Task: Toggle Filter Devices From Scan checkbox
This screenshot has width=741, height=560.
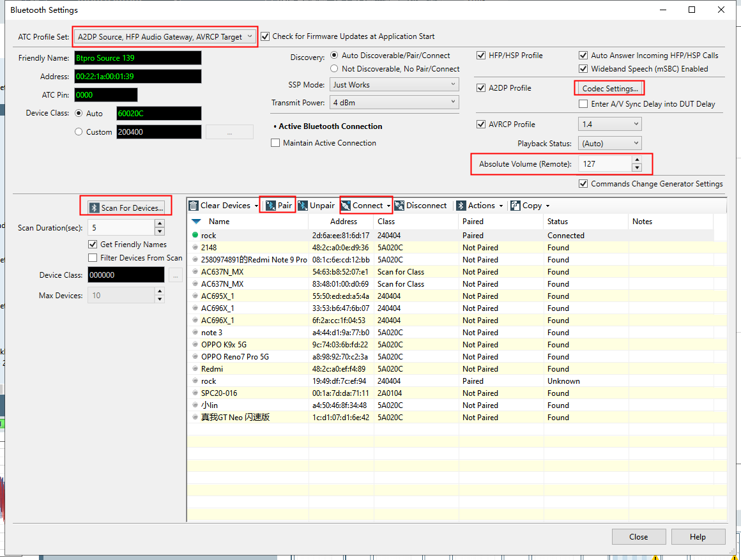Action: [x=93, y=257]
